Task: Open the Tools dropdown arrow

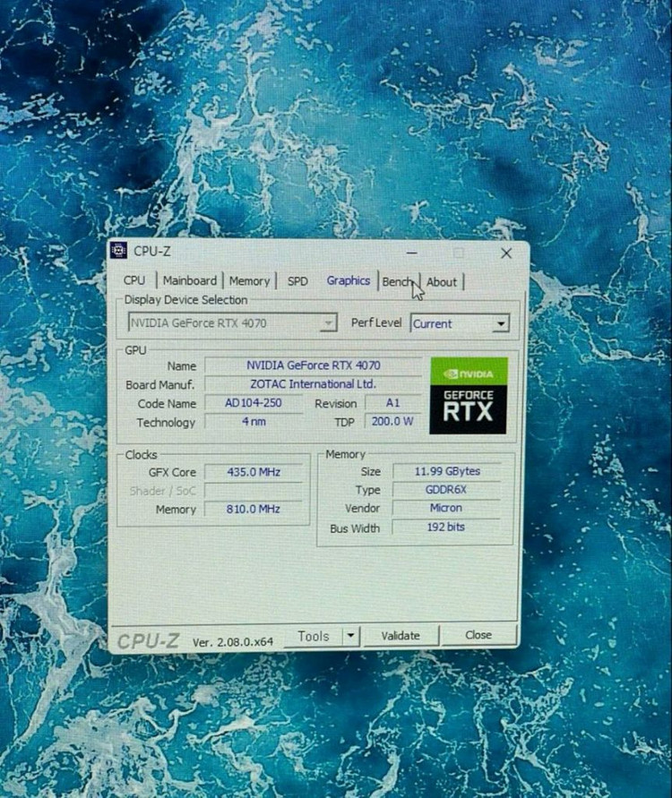Action: [350, 636]
